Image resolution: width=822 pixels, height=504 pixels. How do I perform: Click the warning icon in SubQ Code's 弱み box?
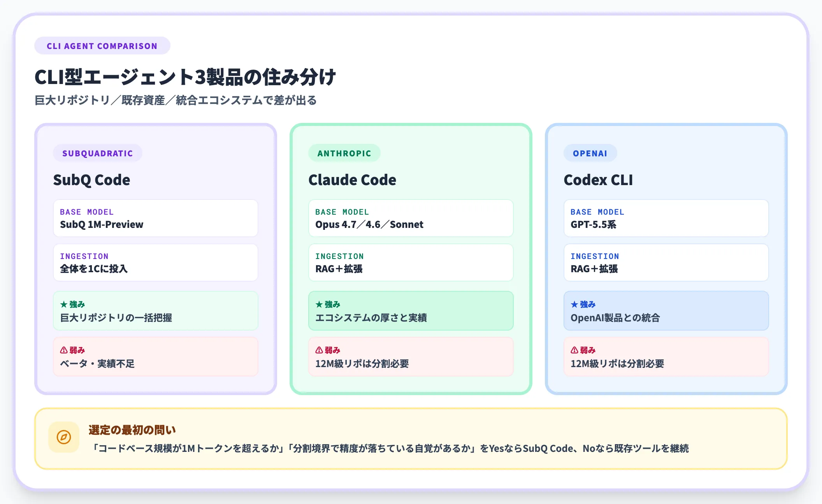coord(64,350)
